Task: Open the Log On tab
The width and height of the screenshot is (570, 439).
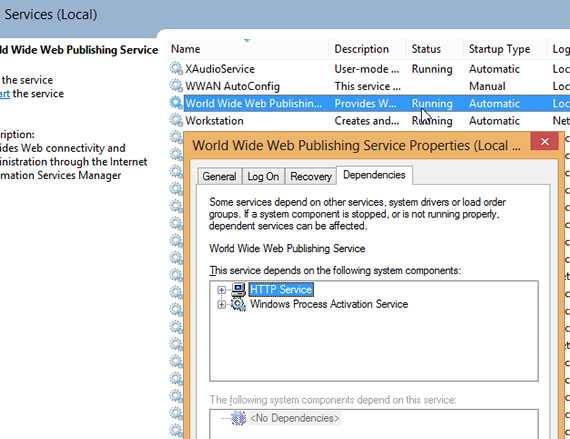Action: (x=263, y=176)
